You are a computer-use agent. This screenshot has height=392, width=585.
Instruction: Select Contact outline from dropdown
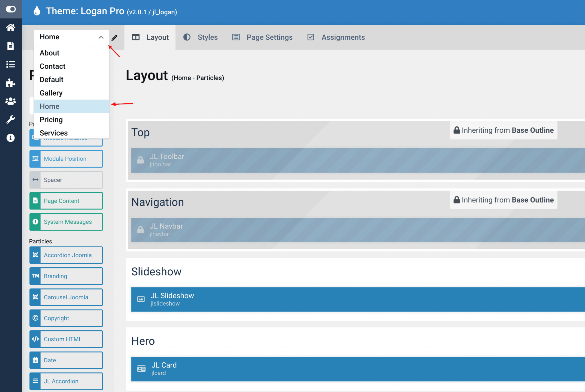[71, 66]
